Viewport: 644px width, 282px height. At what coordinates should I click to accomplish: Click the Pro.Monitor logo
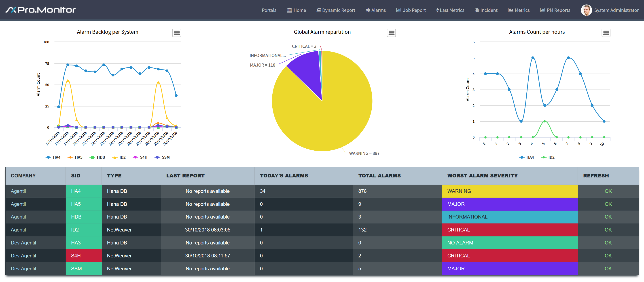(x=41, y=10)
